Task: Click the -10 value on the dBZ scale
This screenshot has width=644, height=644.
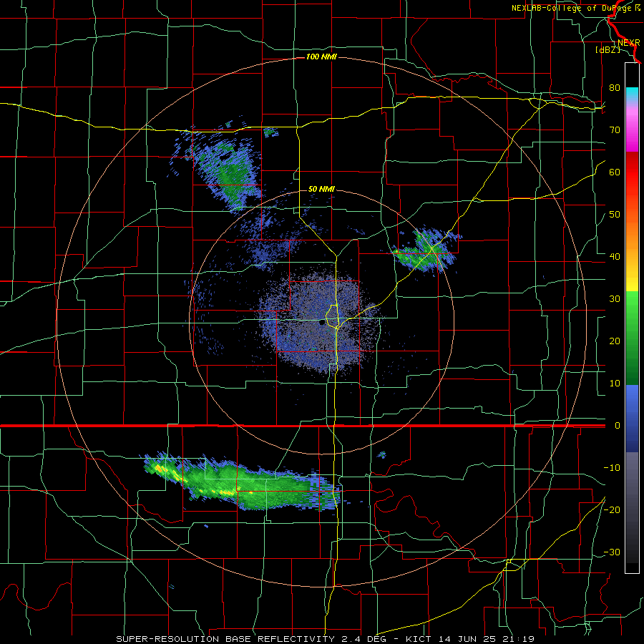Action: click(612, 468)
